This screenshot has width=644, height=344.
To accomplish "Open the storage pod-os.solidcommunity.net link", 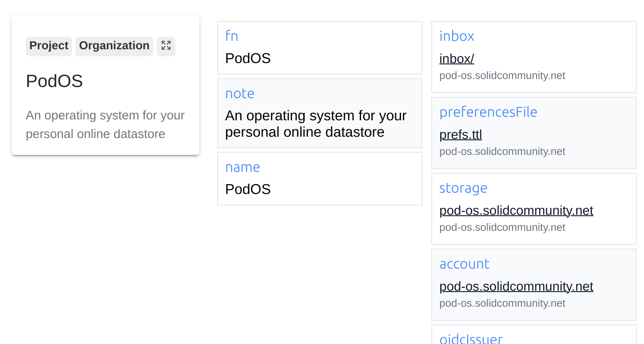I will [x=516, y=210].
